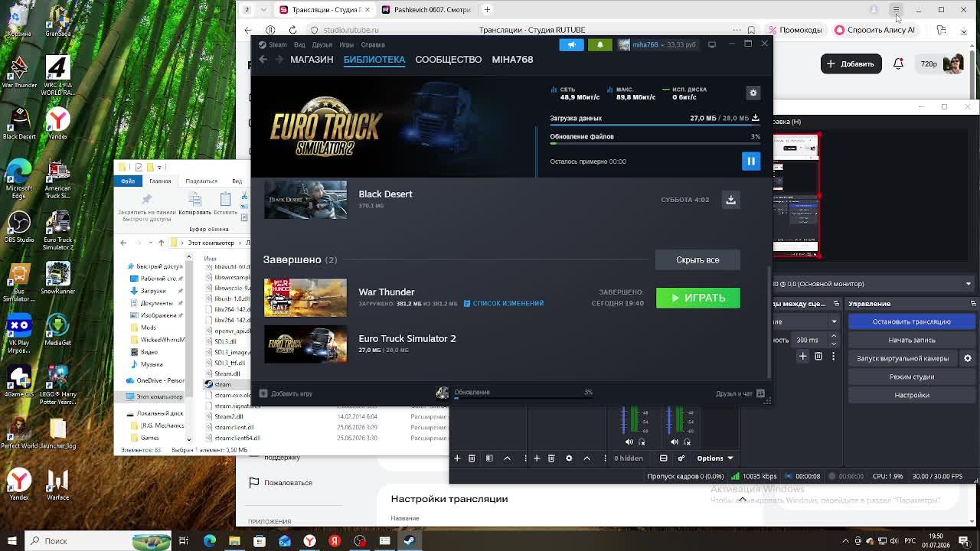Start OBS virtual camera
The width and height of the screenshot is (980, 551).
click(902, 358)
